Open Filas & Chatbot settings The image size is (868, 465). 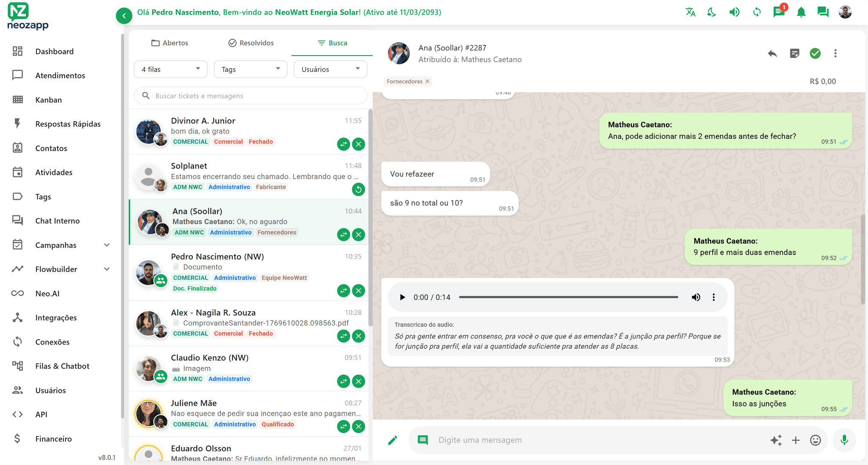tap(62, 366)
